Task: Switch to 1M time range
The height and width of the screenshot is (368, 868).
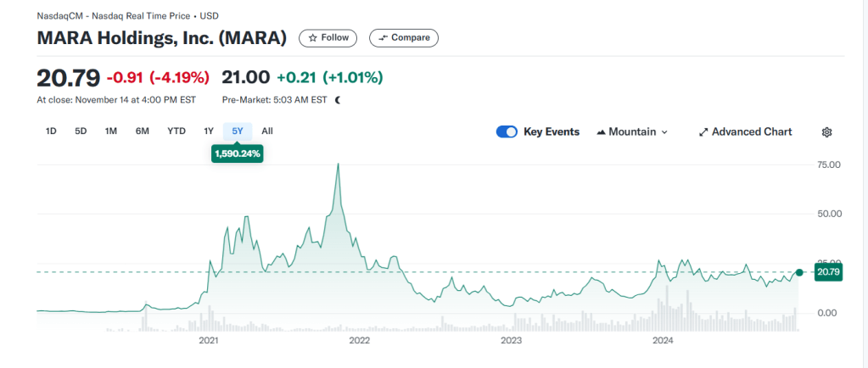Action: (111, 131)
